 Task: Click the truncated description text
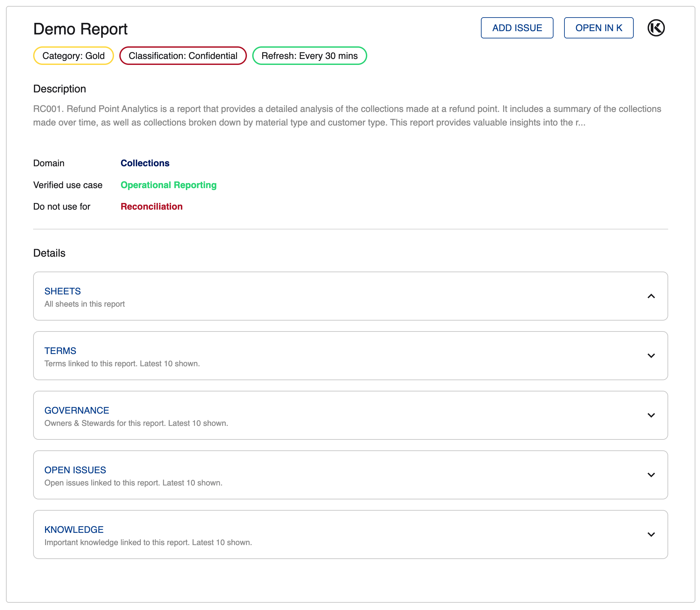point(347,116)
